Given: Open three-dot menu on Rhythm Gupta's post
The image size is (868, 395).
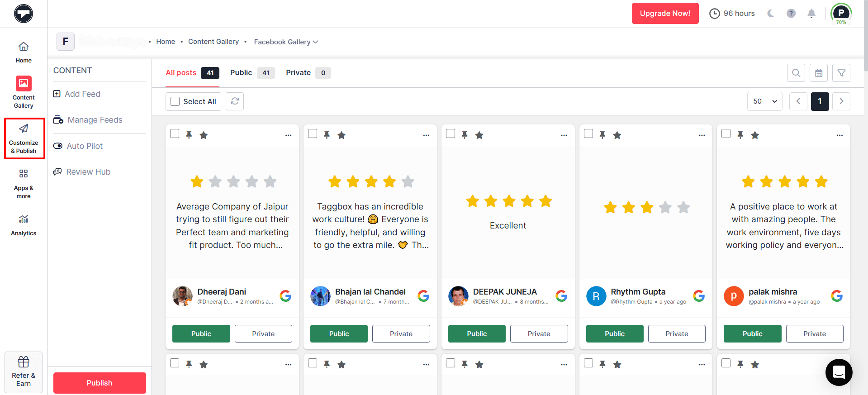Looking at the screenshot, I should (x=702, y=135).
